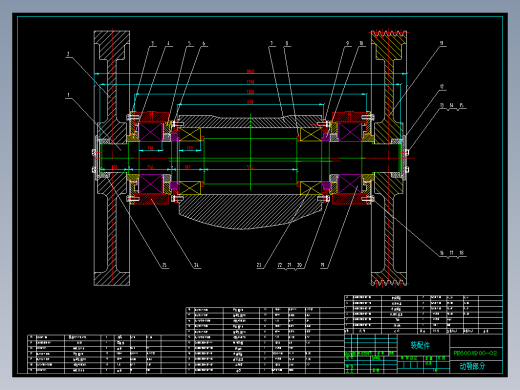Image resolution: width=520 pixels, height=390 pixels.
Task: Select part balloon number 18
Action: [x=462, y=253]
